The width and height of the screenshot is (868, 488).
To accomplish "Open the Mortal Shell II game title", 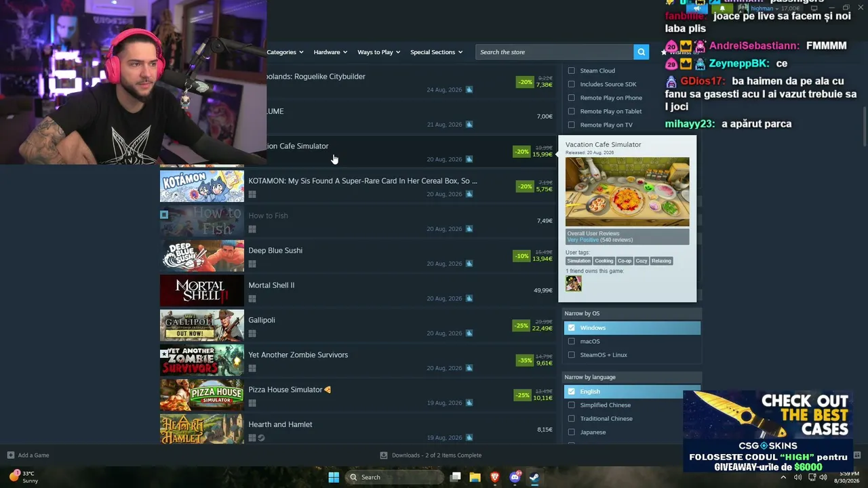I will (x=271, y=285).
